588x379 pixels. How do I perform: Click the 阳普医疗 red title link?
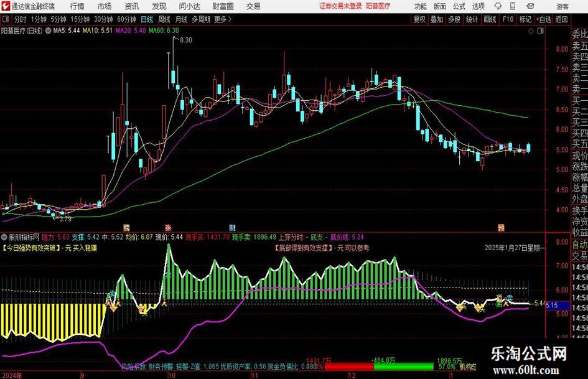(378, 6)
